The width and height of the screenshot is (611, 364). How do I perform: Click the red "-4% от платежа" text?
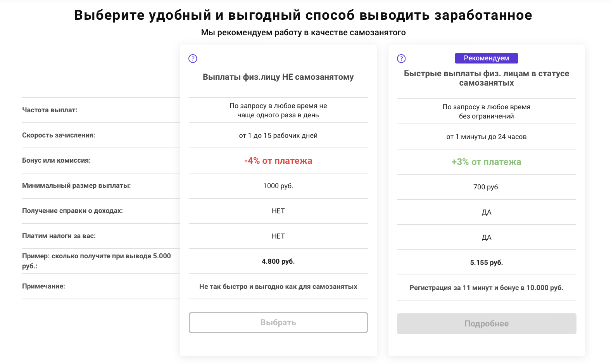pos(278,161)
